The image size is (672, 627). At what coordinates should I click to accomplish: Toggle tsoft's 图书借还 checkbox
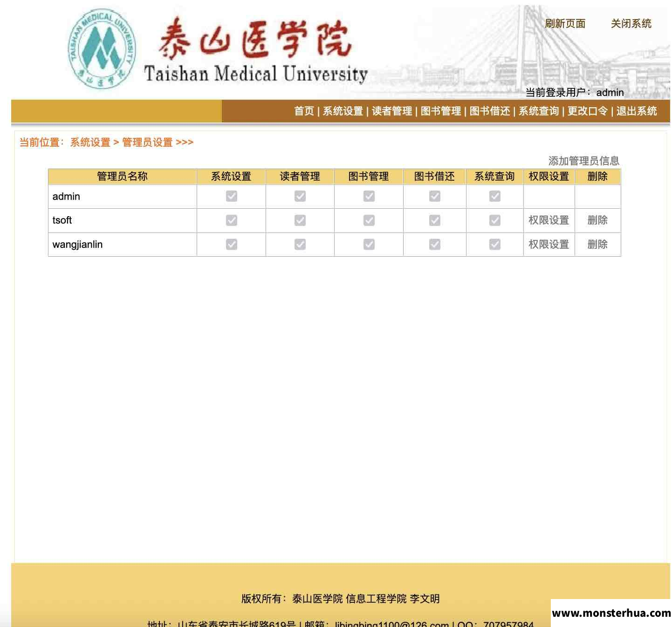[435, 220]
